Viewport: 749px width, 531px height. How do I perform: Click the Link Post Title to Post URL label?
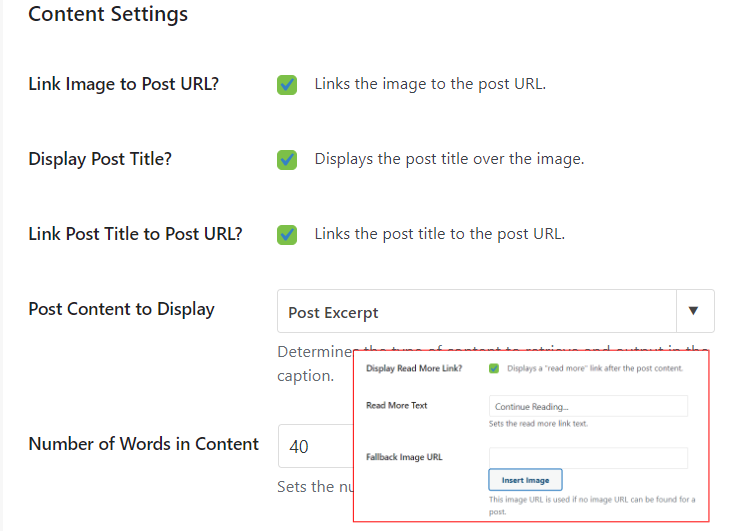pyautogui.click(x=135, y=234)
